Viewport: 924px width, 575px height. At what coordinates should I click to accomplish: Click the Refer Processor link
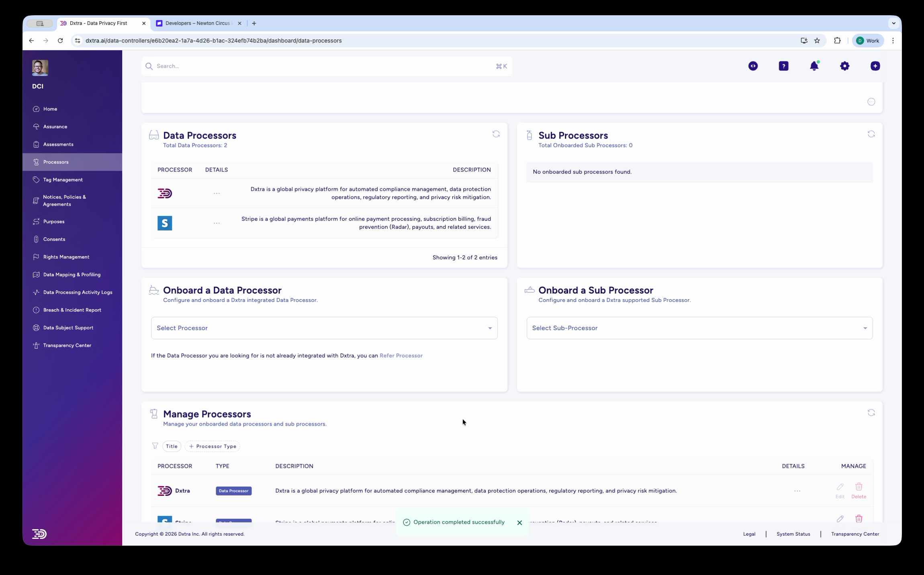click(401, 356)
